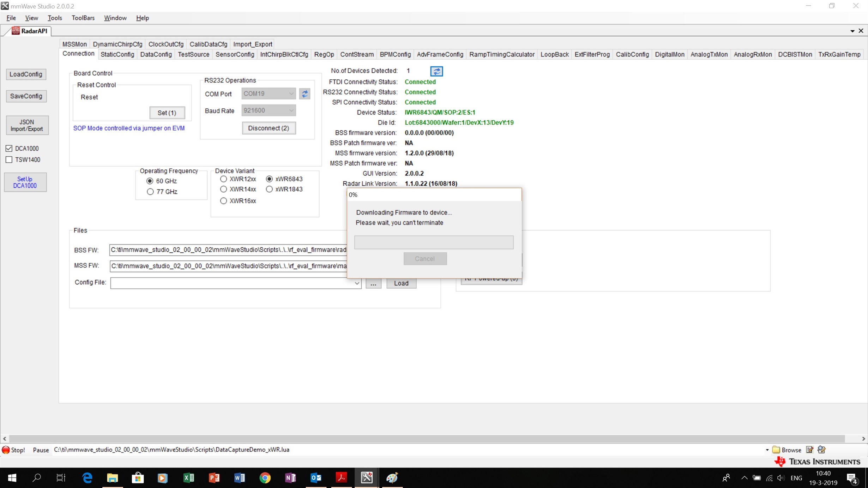Refresh the number of detected devices
This screenshot has height=488, width=868.
[436, 71]
